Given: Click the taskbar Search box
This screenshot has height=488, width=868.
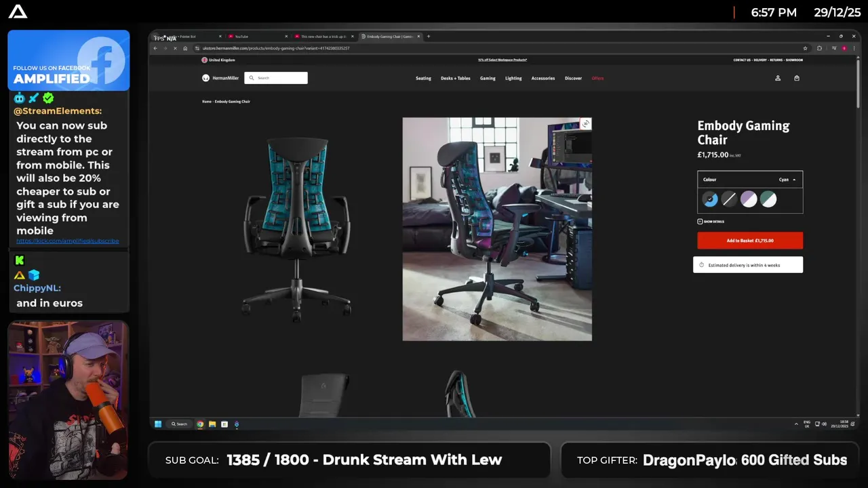Looking at the screenshot, I should (179, 424).
